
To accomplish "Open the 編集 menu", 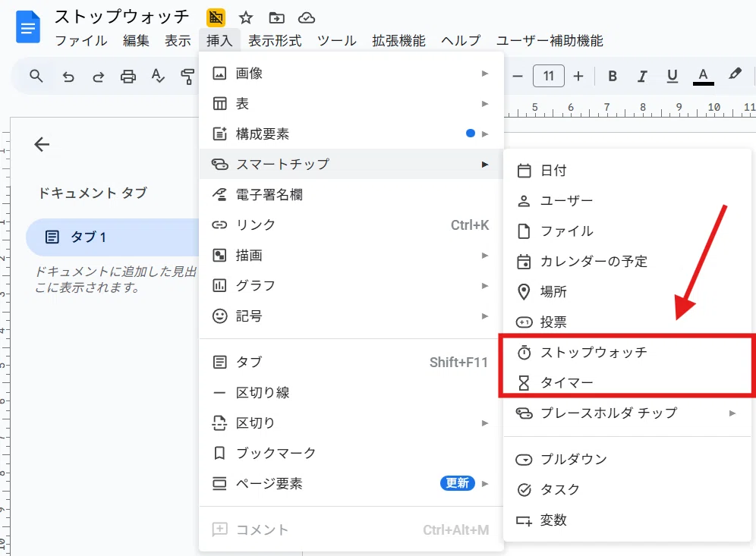I will [x=136, y=41].
